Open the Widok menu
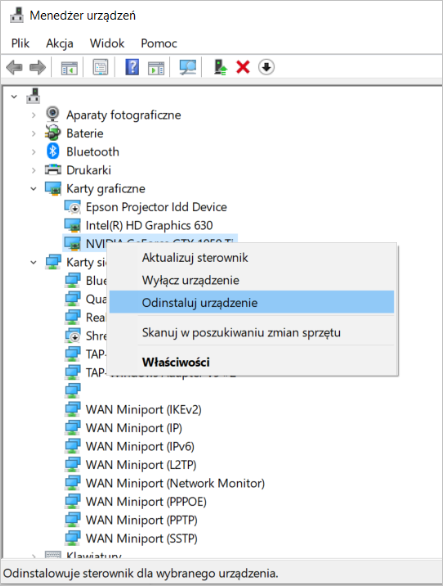This screenshot has width=443, height=586. pos(107,43)
